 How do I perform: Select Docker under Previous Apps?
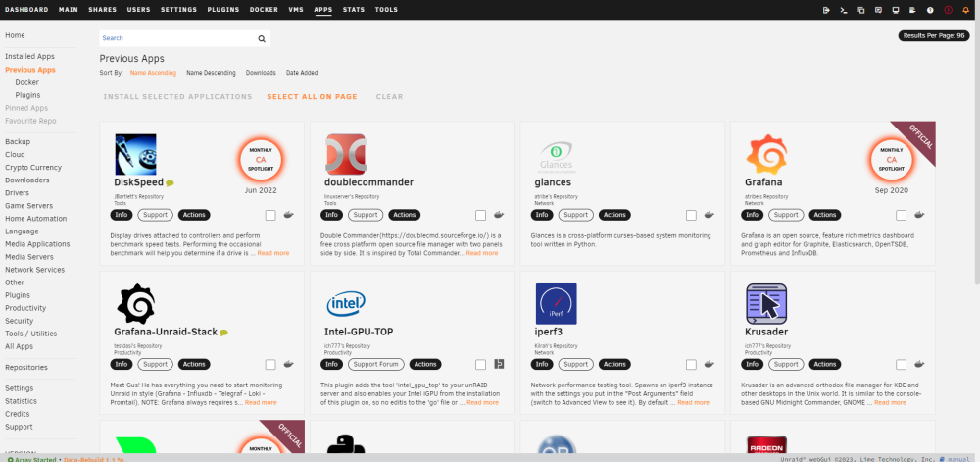(x=26, y=81)
